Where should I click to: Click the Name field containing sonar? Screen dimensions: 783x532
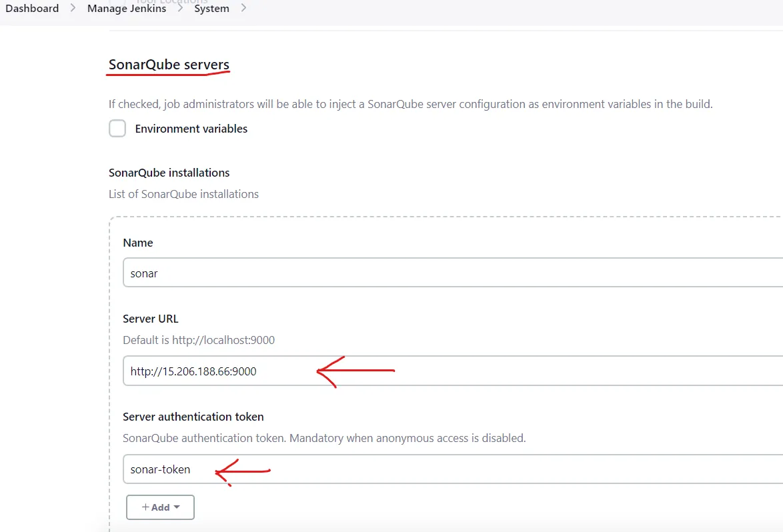[452, 273]
